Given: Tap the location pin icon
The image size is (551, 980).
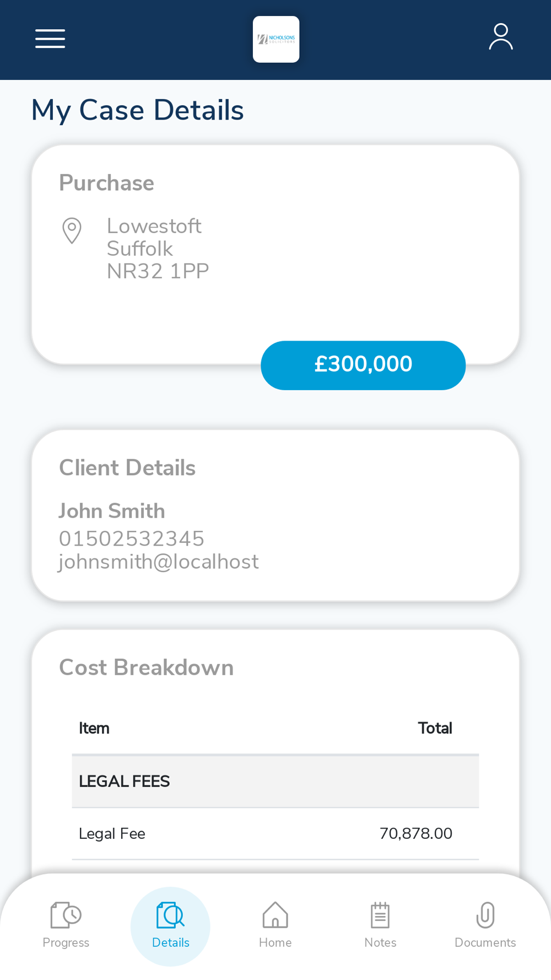Looking at the screenshot, I should click(72, 230).
